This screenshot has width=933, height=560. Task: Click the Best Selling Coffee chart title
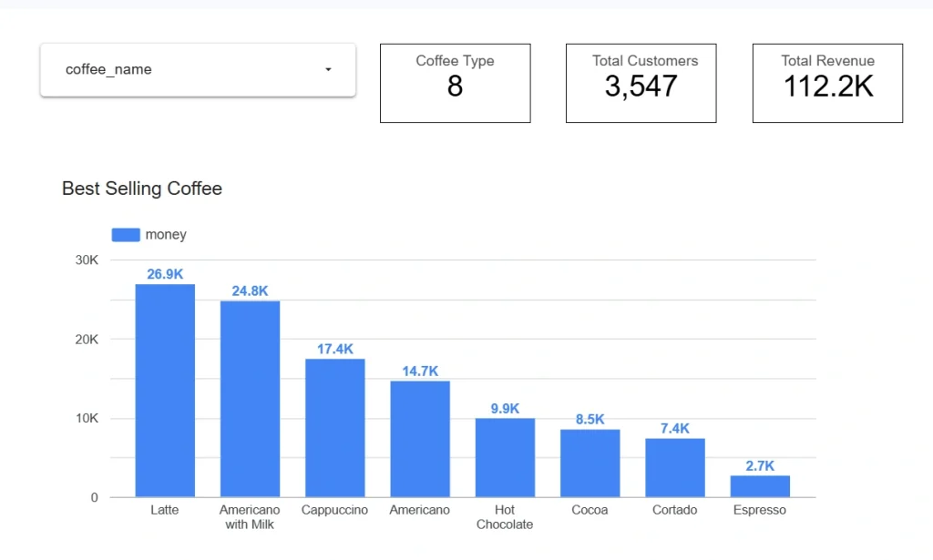(x=142, y=188)
